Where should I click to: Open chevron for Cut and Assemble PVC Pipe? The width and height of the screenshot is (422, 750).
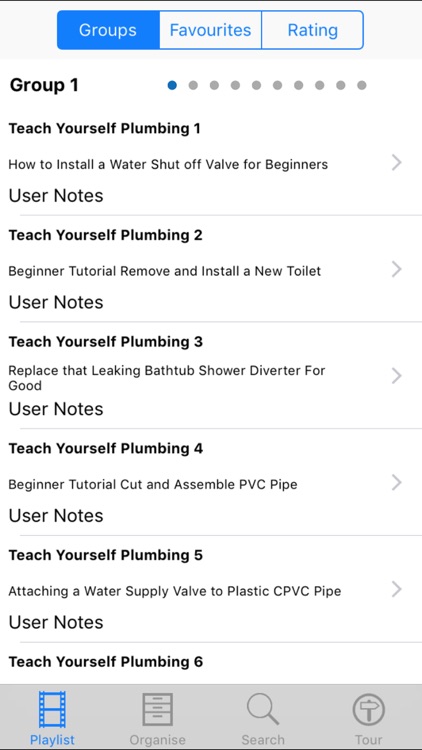(397, 483)
